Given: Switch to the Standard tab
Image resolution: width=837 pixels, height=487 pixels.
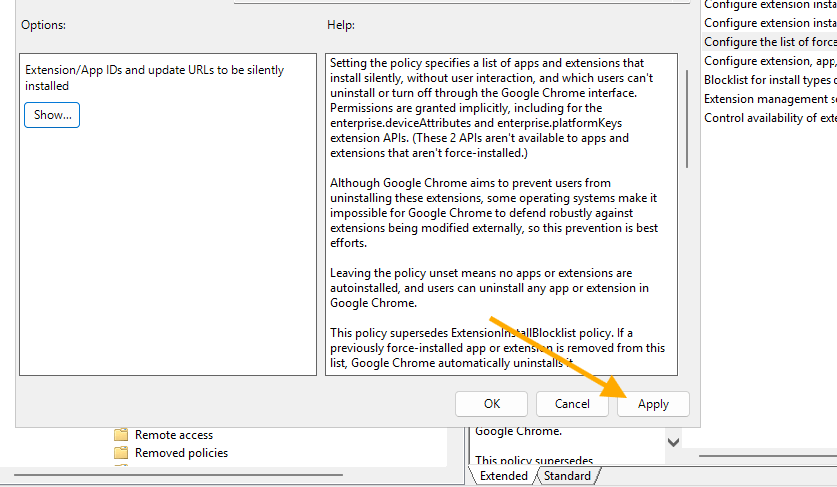Looking at the screenshot, I should tap(566, 476).
